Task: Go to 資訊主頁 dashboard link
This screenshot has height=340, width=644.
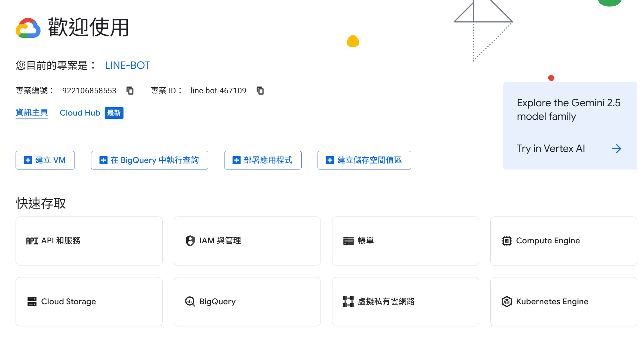Action: tap(32, 113)
